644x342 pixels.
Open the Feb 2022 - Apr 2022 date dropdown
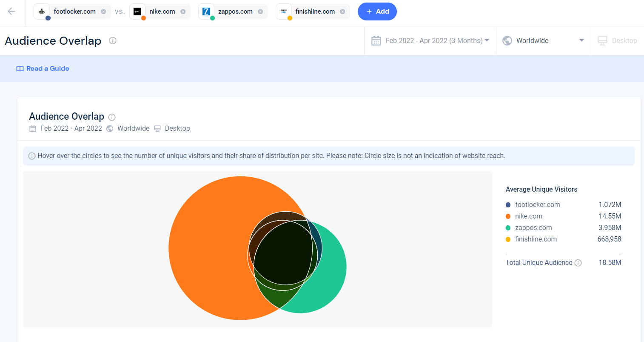[430, 40]
